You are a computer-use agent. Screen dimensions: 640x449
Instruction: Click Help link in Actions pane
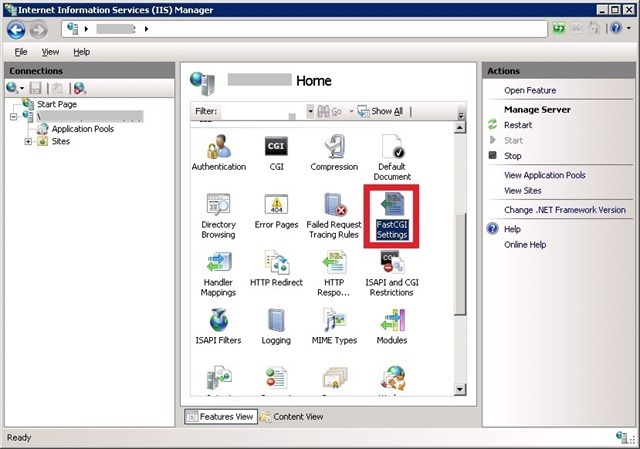pyautogui.click(x=512, y=229)
